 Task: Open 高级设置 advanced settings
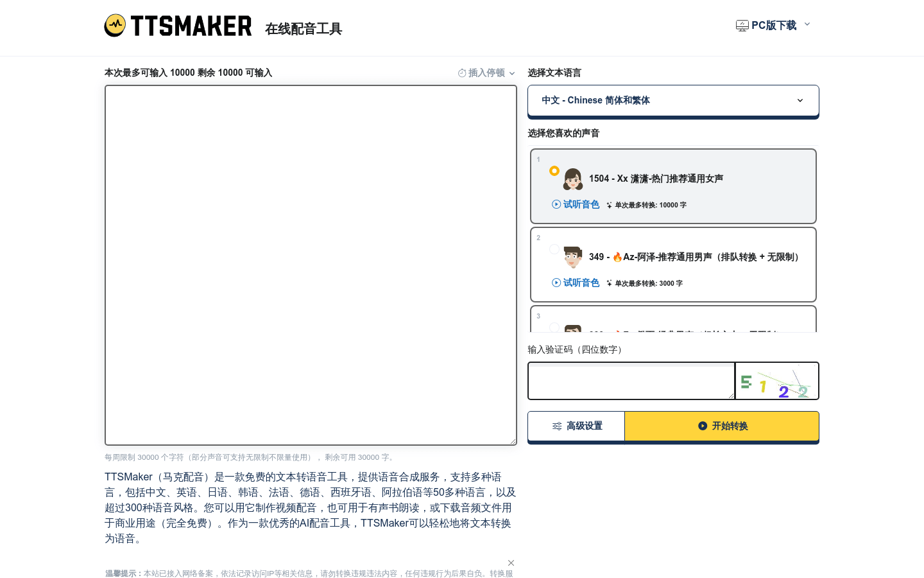click(x=576, y=426)
